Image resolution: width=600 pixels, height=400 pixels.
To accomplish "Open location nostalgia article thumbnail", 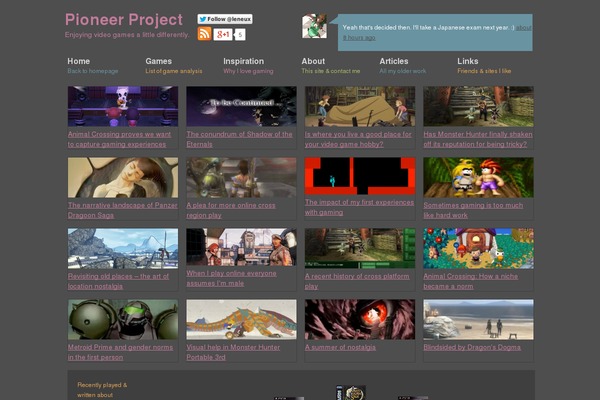I will point(123,248).
